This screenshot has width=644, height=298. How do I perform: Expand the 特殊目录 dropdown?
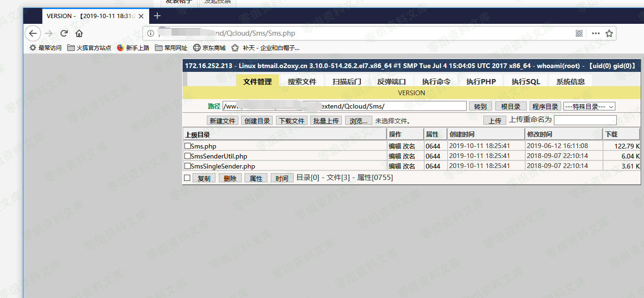point(589,107)
